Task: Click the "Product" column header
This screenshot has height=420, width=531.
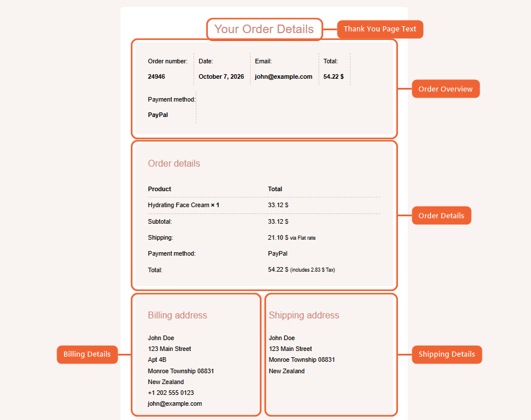Action: [159, 189]
